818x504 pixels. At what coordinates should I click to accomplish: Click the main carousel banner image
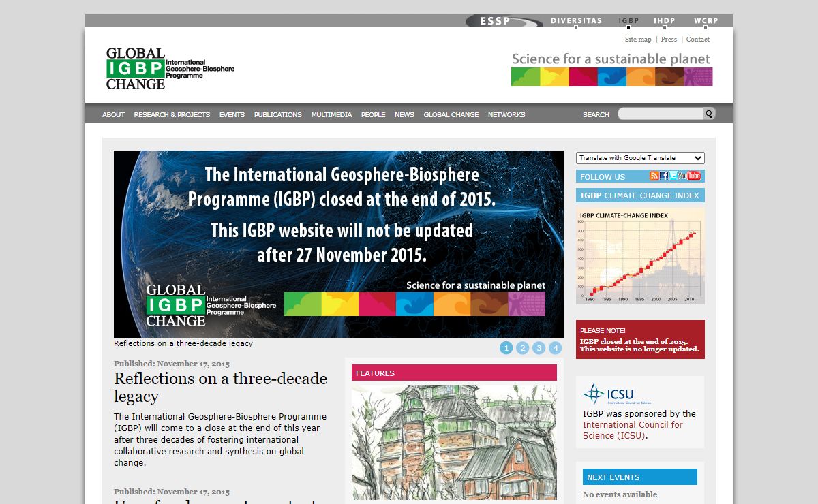click(x=339, y=244)
